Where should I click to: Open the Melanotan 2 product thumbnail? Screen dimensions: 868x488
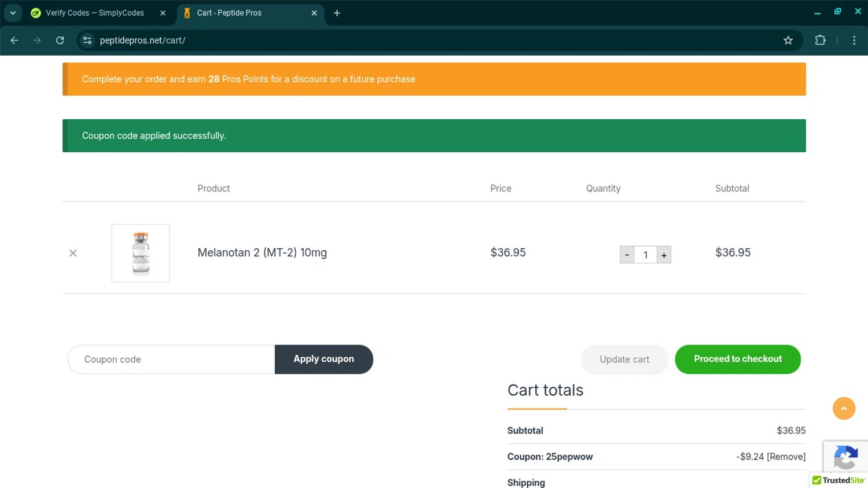[141, 253]
